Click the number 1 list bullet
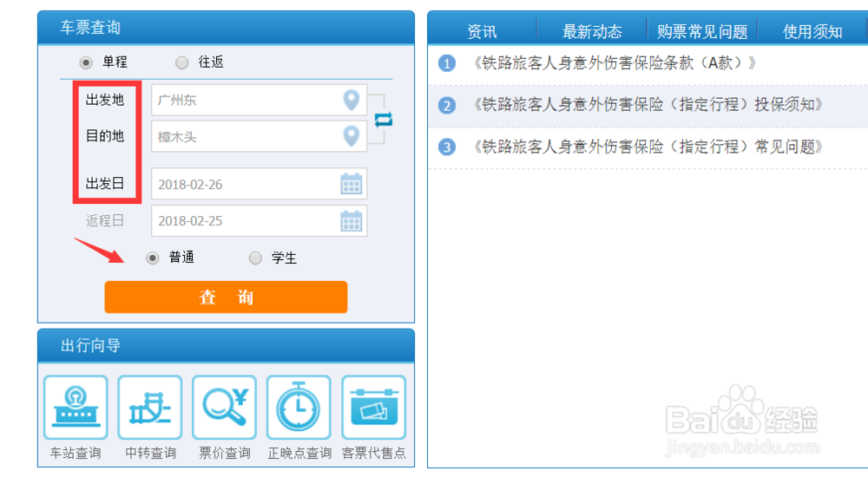Screen dimensions: 868x477 pos(447,63)
